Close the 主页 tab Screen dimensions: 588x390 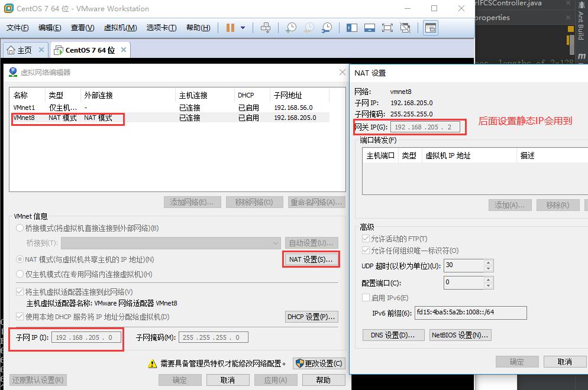(41, 50)
